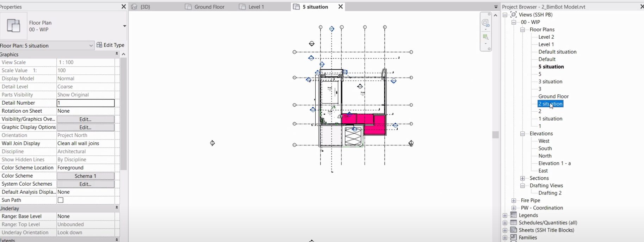Click the Views (SSH PB) node icon
Screen dimensions: 644x242
[513, 14]
